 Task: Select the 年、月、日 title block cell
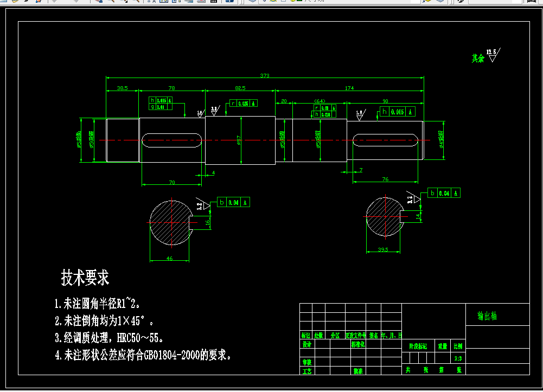point(391,335)
